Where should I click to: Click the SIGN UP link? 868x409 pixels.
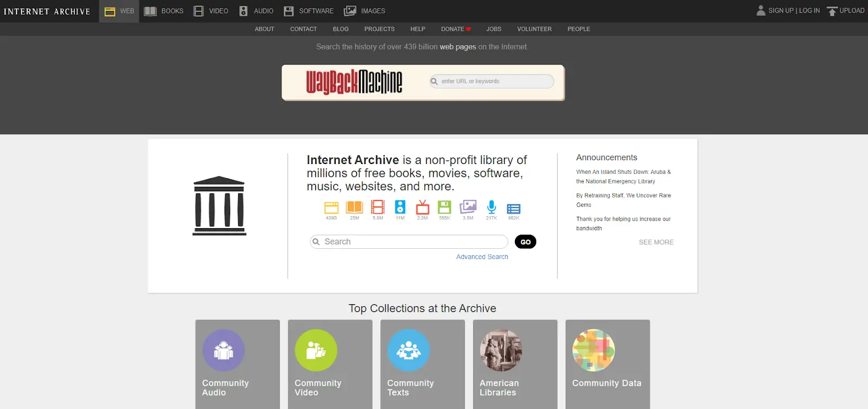click(x=781, y=10)
